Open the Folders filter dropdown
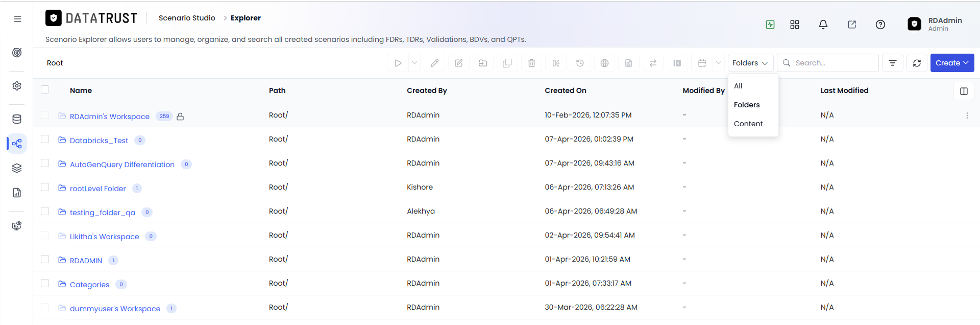The image size is (980, 325). (750, 63)
